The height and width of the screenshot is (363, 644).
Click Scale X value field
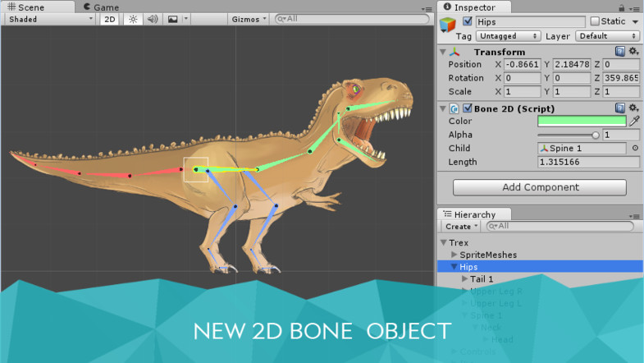tap(522, 92)
